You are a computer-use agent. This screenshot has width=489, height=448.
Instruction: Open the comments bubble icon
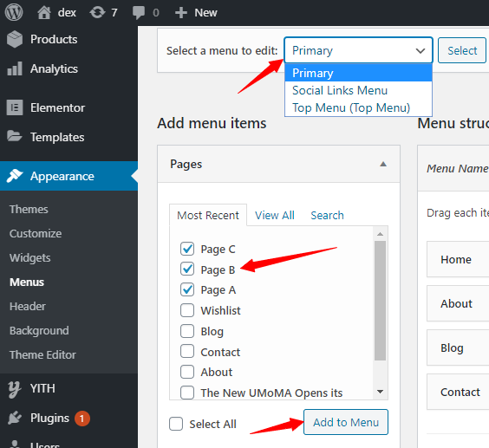139,13
